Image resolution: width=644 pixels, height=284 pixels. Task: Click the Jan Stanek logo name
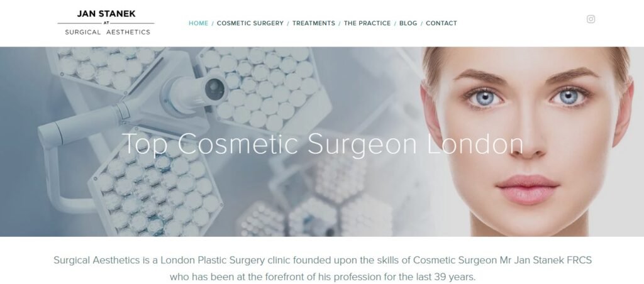click(106, 14)
